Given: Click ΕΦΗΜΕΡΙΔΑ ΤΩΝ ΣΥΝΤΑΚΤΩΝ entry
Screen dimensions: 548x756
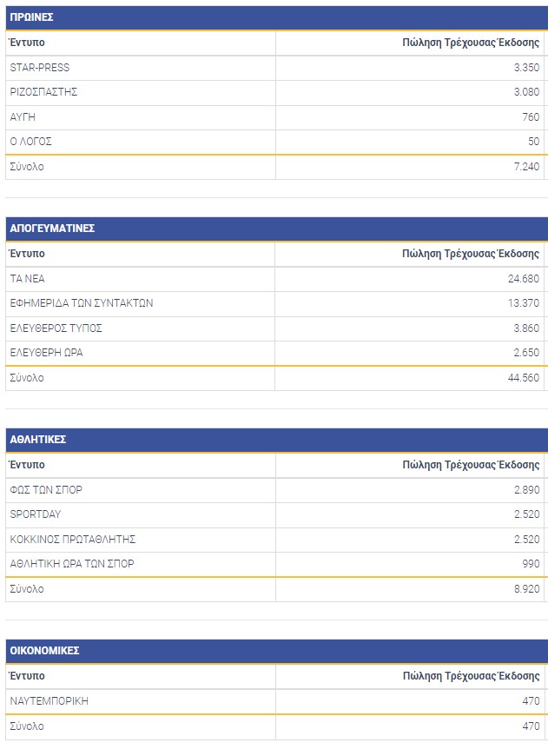Looking at the screenshot, I should point(82,303).
